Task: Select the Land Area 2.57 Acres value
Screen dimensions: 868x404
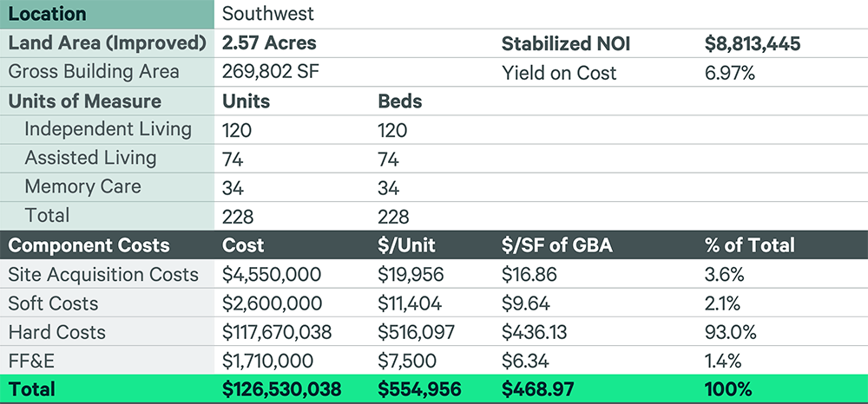Action: (x=269, y=43)
